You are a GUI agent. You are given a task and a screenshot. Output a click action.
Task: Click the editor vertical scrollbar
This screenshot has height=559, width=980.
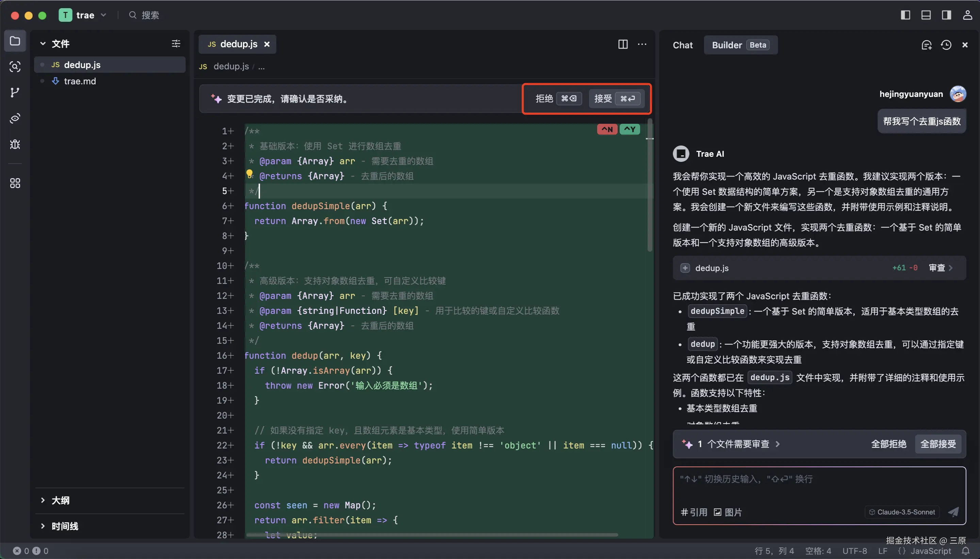click(650, 184)
